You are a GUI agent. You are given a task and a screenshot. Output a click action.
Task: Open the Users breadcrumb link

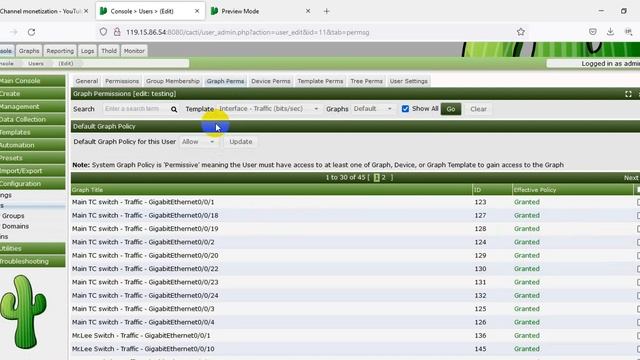[36, 64]
